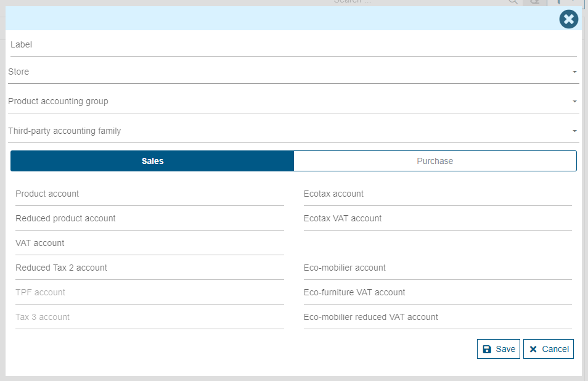Select the Tax 3 account field
The width and height of the screenshot is (588, 381).
pyautogui.click(x=149, y=317)
